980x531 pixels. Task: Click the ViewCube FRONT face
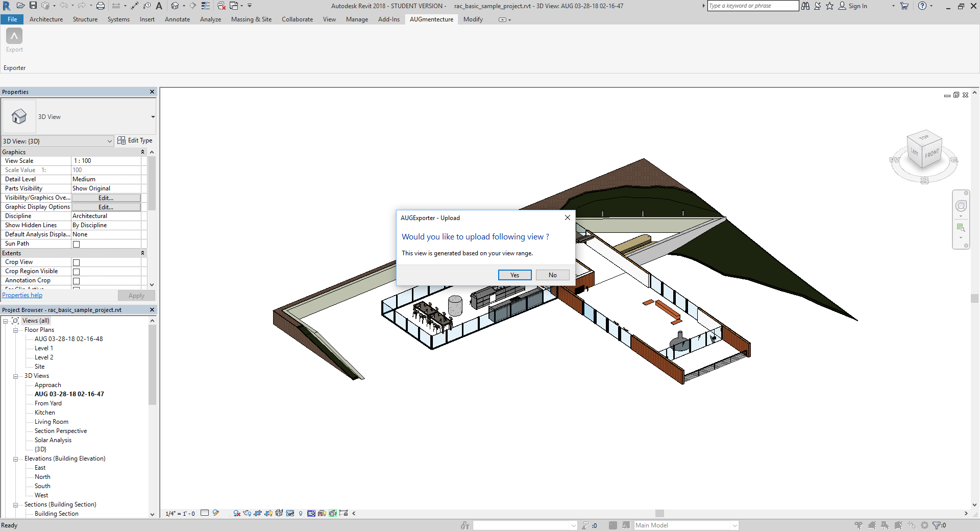(932, 154)
